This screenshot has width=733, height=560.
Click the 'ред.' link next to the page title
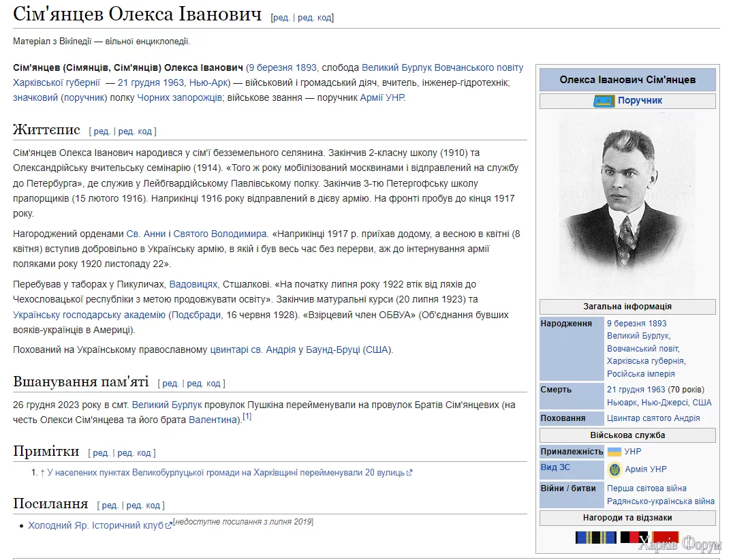click(x=281, y=17)
